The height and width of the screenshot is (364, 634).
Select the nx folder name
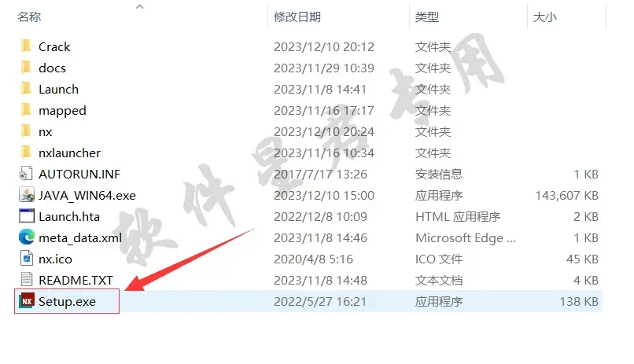pyautogui.click(x=46, y=132)
